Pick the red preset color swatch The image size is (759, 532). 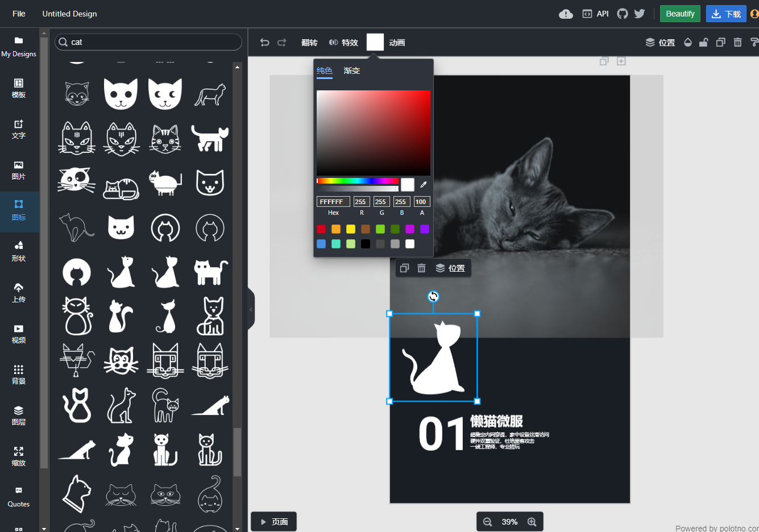click(321, 229)
